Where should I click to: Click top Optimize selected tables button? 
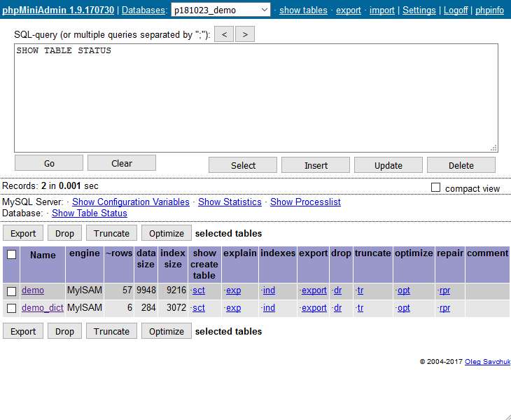coord(167,233)
